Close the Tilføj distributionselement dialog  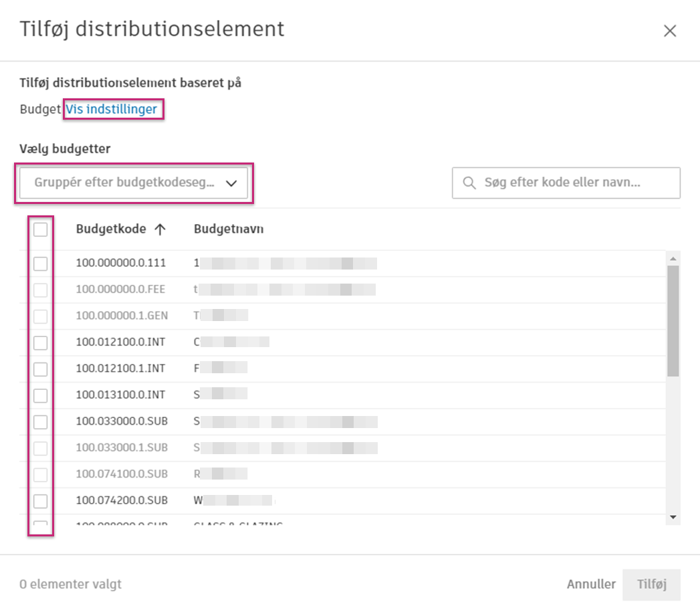pyautogui.click(x=669, y=30)
